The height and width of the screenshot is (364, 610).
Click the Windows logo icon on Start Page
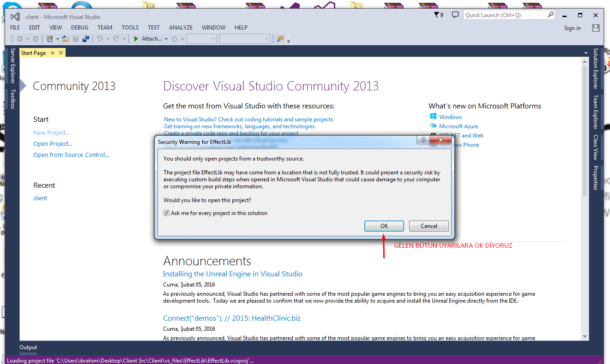pyautogui.click(x=433, y=117)
